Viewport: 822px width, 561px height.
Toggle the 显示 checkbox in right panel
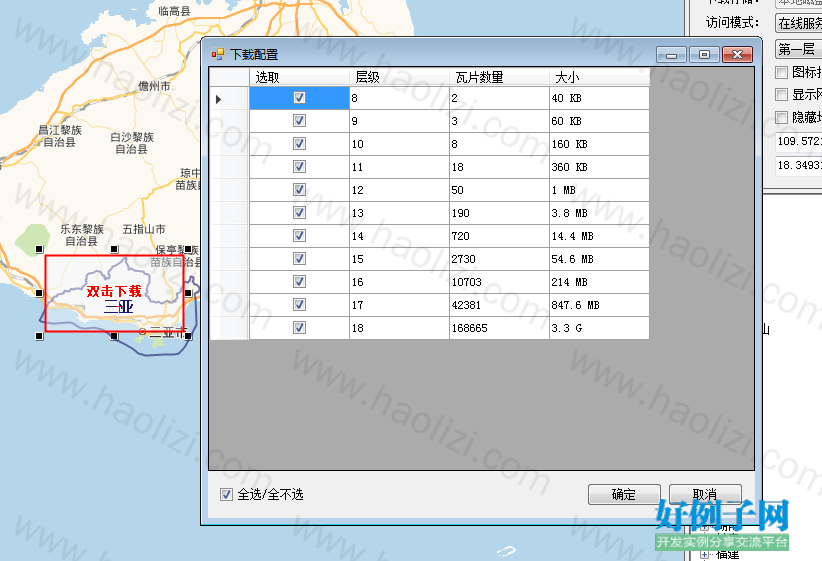coord(782,94)
